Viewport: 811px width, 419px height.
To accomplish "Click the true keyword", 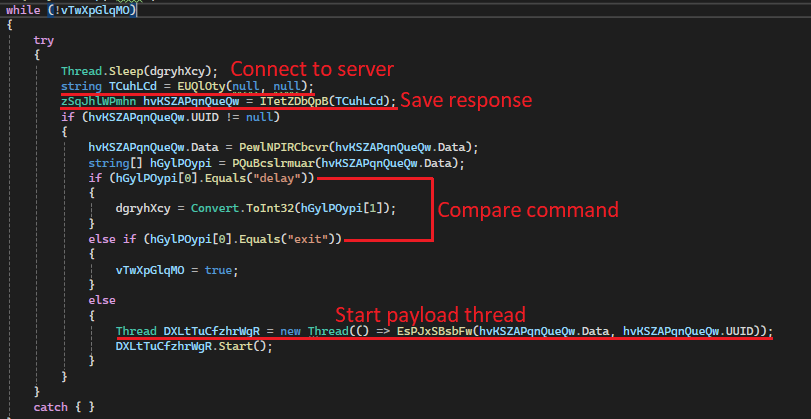I will click(218, 270).
